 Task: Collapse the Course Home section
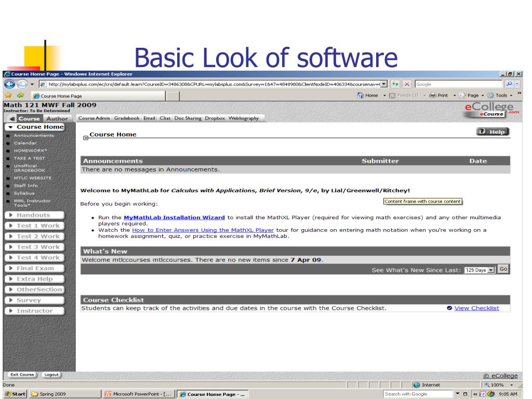[35, 127]
